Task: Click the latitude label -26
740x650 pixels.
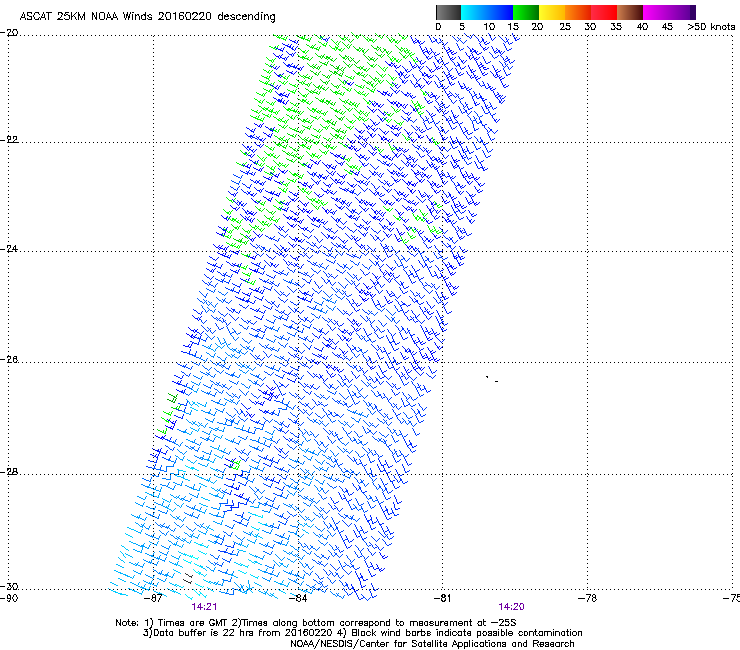Action: [x=9, y=360]
